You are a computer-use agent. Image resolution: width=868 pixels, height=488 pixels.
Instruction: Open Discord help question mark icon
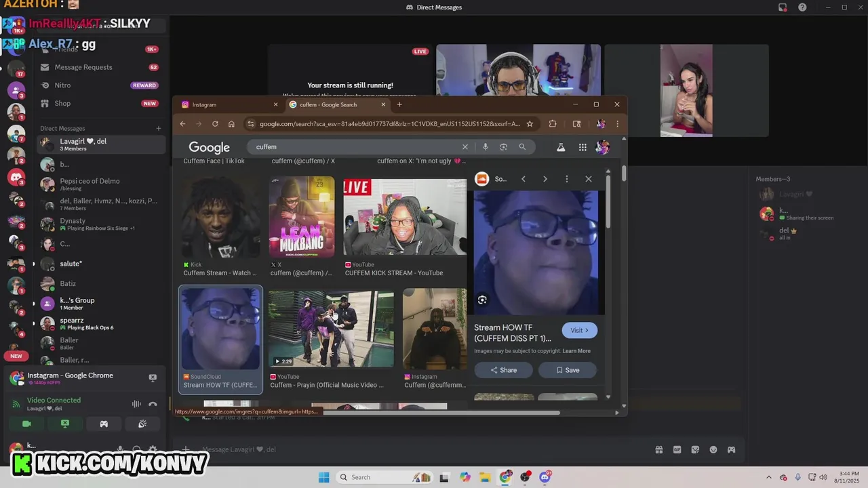[x=802, y=7]
